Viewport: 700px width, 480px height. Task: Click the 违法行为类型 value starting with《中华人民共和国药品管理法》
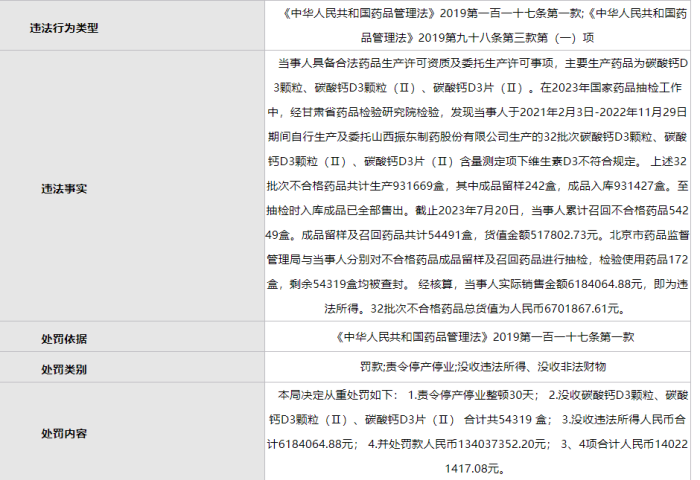(478, 25)
